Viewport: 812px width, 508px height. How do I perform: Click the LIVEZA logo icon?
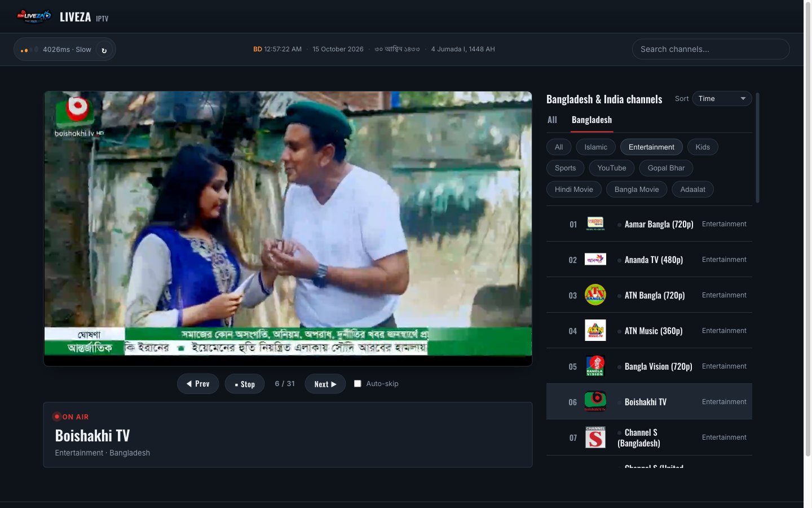coord(34,16)
